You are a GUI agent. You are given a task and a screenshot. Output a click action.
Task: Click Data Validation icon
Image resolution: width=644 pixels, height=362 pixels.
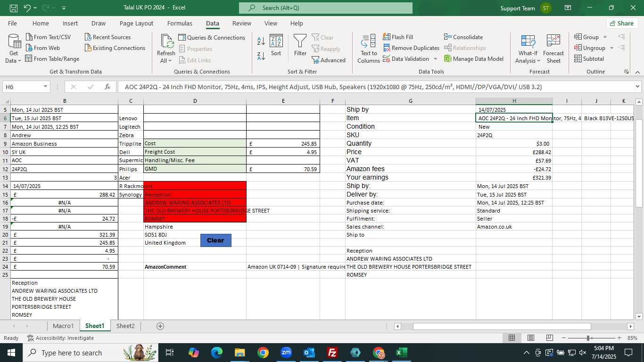(x=387, y=59)
